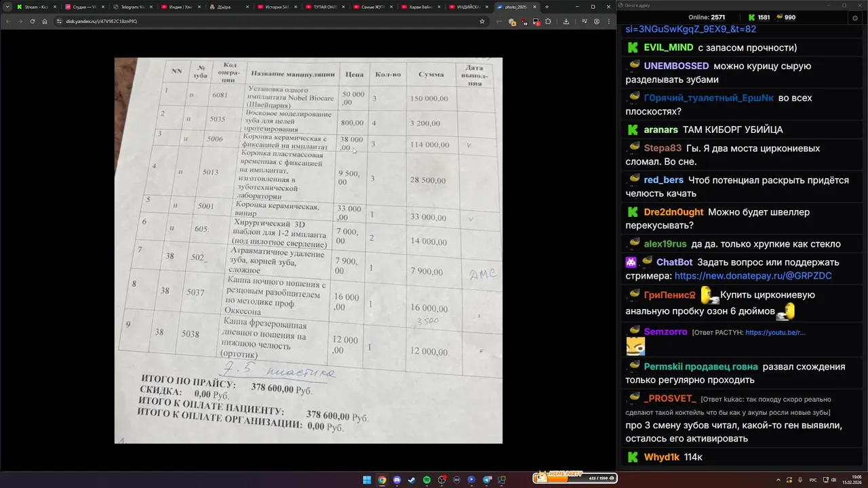Click username Dre2dn0ught in chat
Screen dimensions: 868x488
tap(674, 212)
